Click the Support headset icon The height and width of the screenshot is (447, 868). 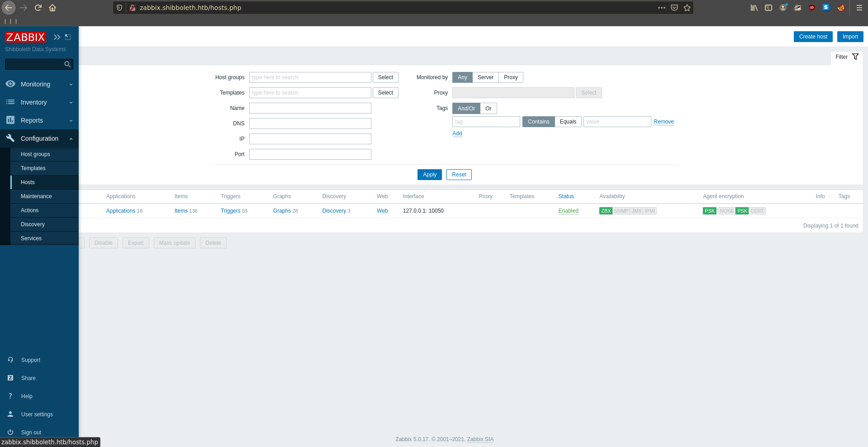[10, 360]
